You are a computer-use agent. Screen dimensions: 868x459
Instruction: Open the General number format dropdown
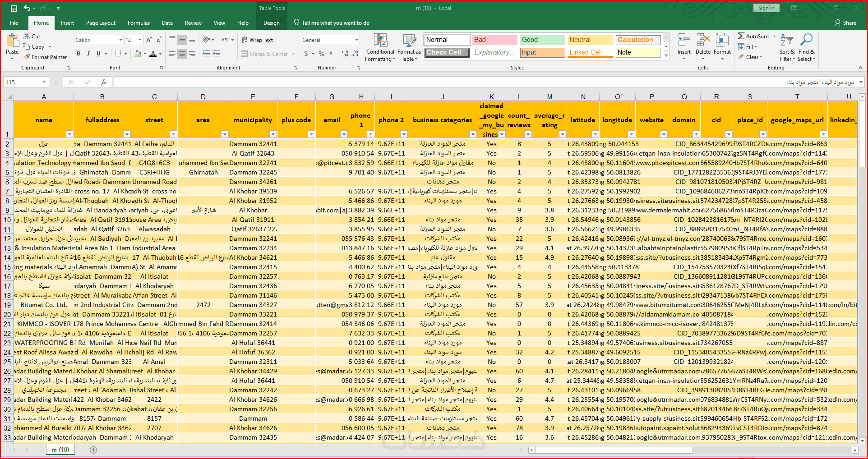(x=356, y=40)
